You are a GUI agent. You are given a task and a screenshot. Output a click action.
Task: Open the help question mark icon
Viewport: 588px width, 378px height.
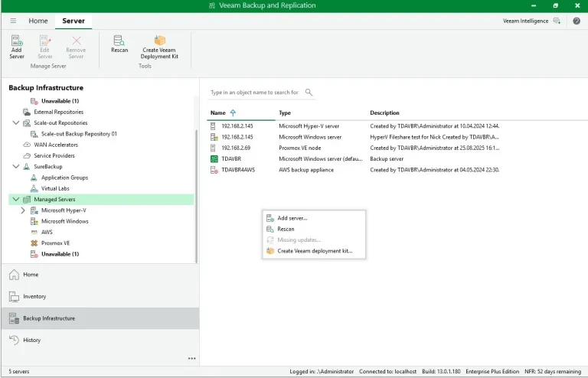[577, 21]
